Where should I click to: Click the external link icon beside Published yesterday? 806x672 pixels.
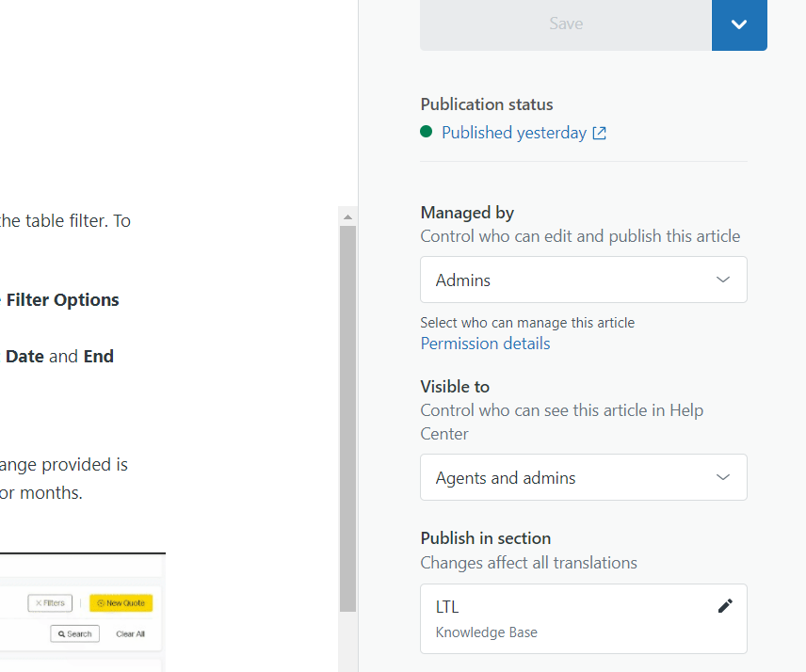599,133
